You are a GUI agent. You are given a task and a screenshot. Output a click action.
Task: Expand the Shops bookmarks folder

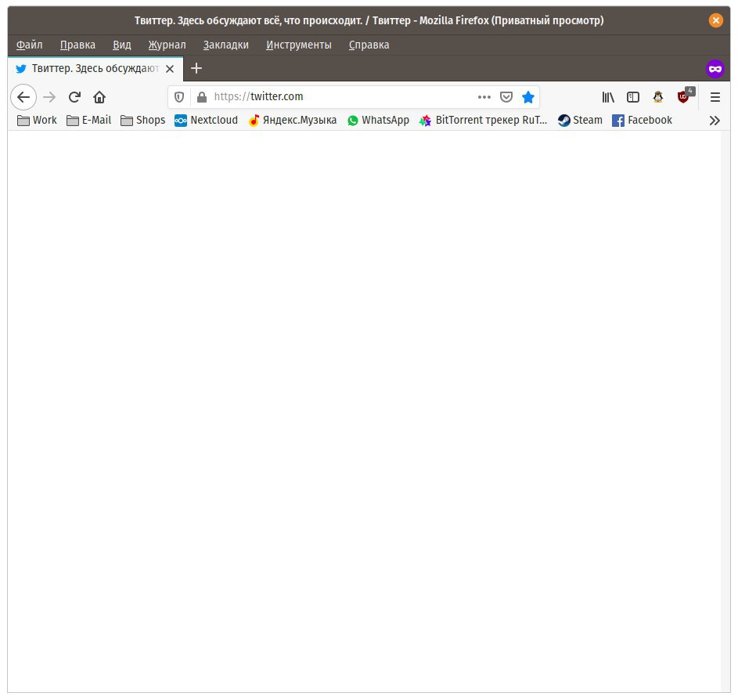tap(142, 121)
